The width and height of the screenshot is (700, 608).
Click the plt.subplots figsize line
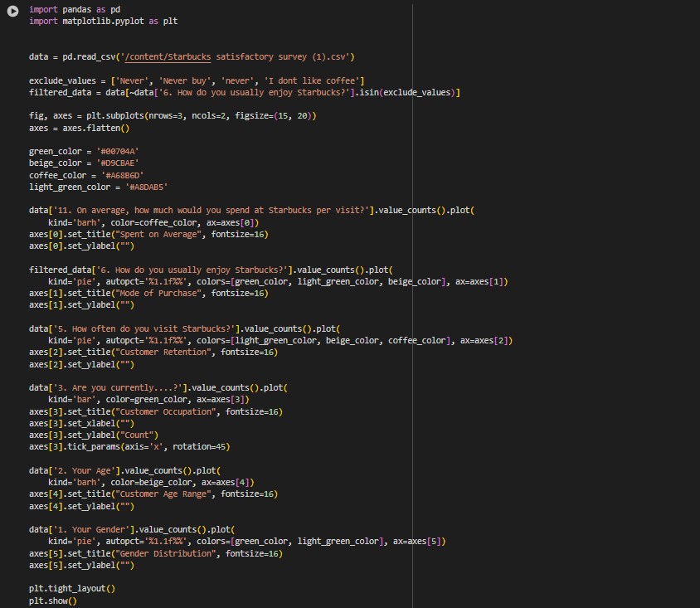tap(173, 115)
